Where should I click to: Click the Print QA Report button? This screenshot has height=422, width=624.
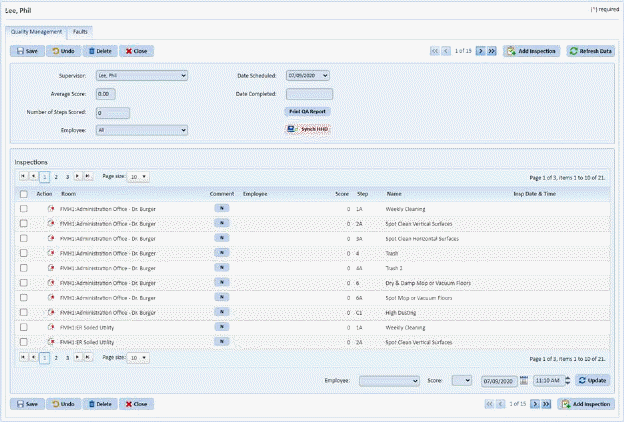[308, 111]
